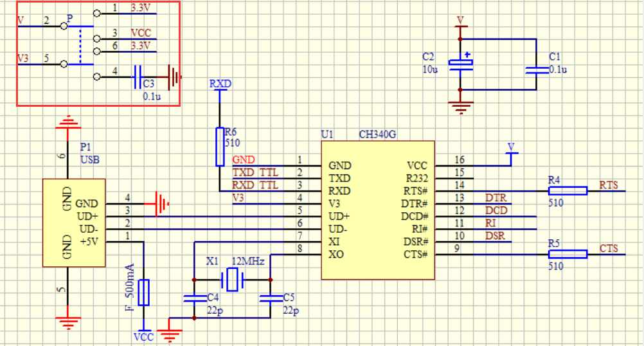Click resistor R6 symbol
The height and width of the screenshot is (346, 644).
point(220,147)
